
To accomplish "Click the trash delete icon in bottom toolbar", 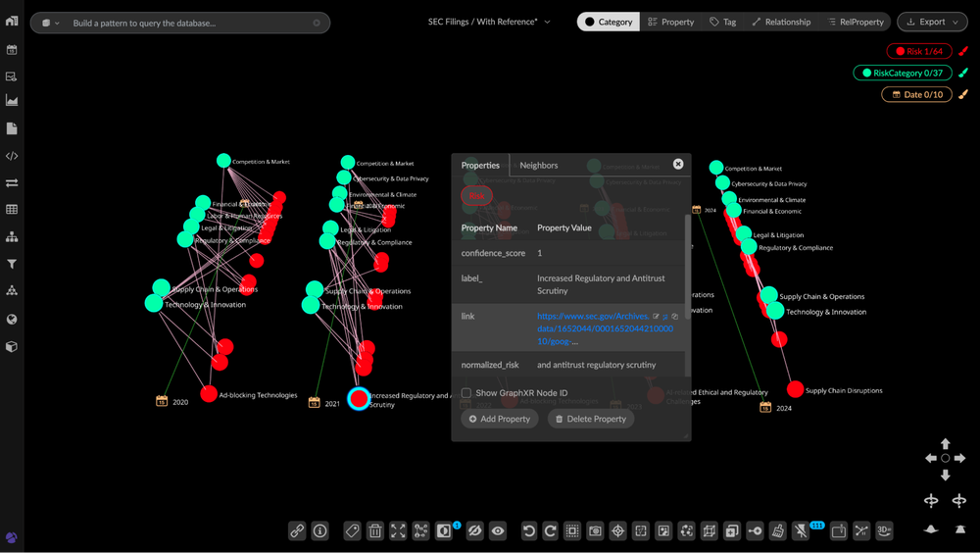I will [374, 530].
